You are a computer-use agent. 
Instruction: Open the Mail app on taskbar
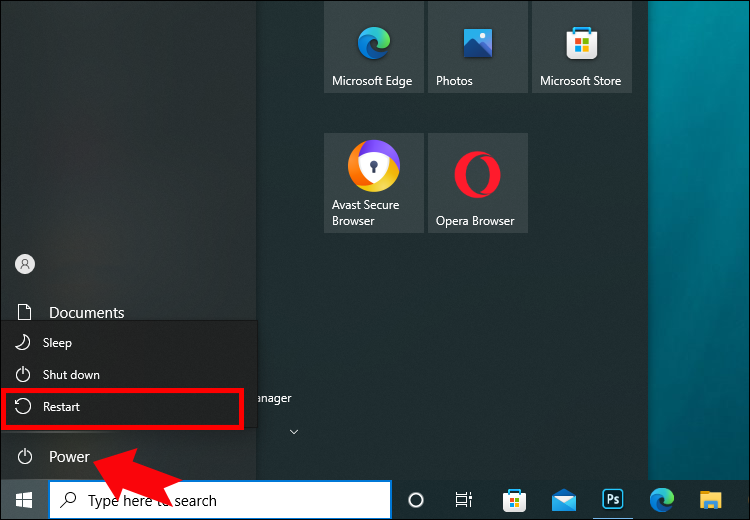coord(564,500)
